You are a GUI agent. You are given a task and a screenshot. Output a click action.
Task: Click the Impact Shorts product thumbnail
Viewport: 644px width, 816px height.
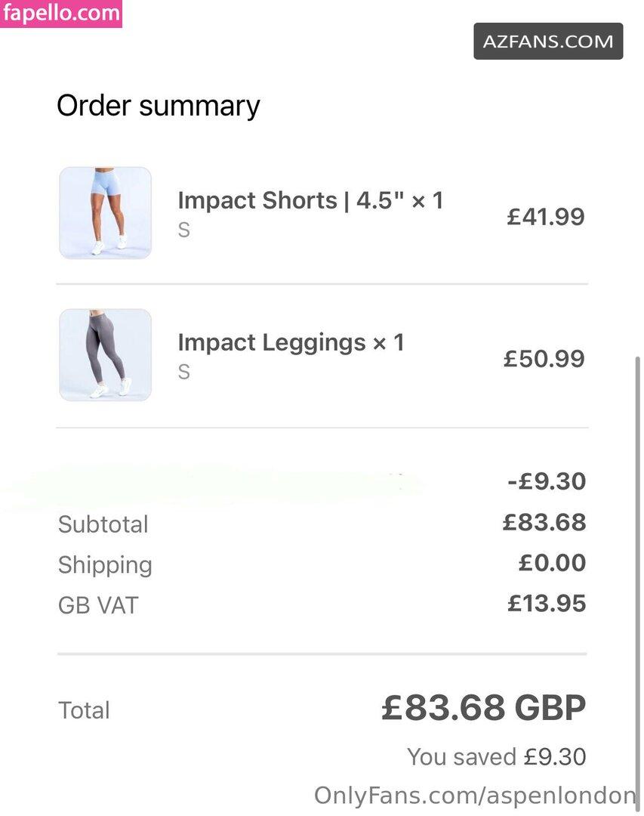pyautogui.click(x=105, y=213)
